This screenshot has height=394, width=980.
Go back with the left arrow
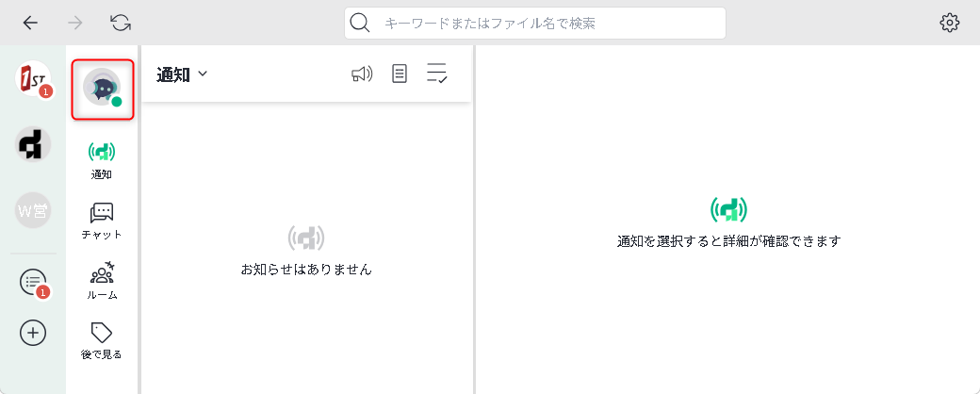31,23
